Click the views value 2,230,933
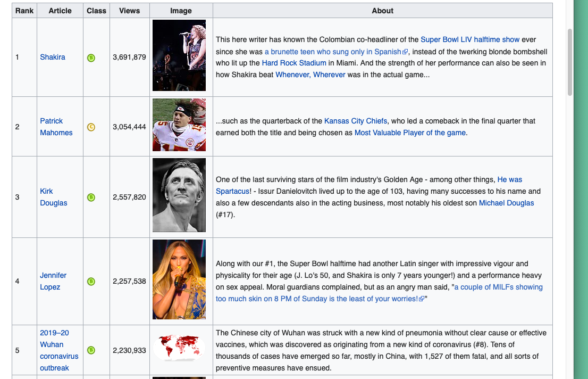The image size is (588, 379). (129, 350)
